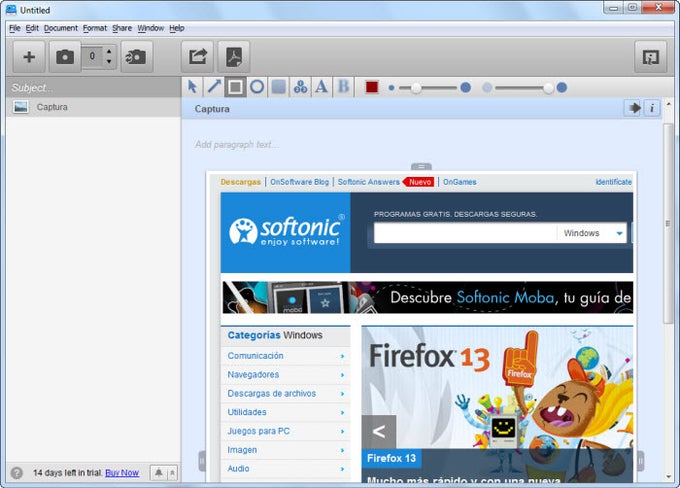Open the dark red color swatch

(372, 87)
